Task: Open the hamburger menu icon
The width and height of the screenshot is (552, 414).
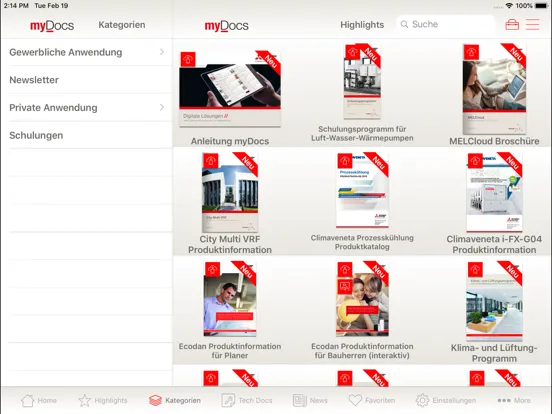Action: tap(532, 25)
